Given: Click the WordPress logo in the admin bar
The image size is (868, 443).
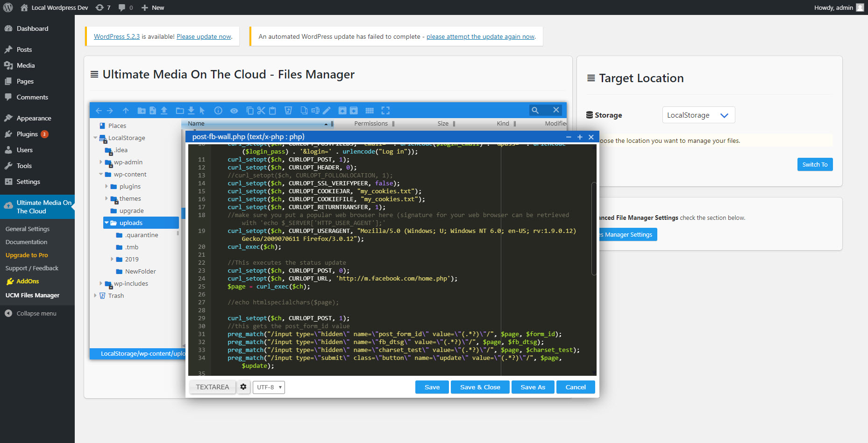Looking at the screenshot, I should [x=8, y=7].
